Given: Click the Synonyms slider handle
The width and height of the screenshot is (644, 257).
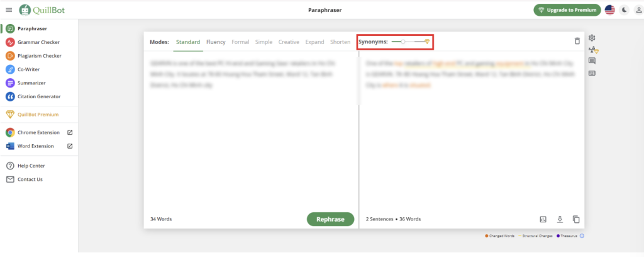Looking at the screenshot, I should [x=403, y=42].
